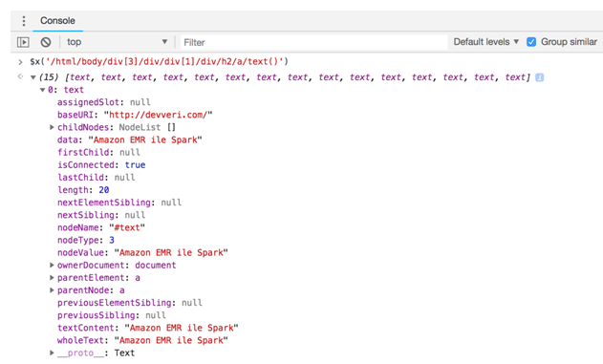This screenshot has width=603, height=364.
Task: Click the info badge after the array
Action: [x=540, y=77]
